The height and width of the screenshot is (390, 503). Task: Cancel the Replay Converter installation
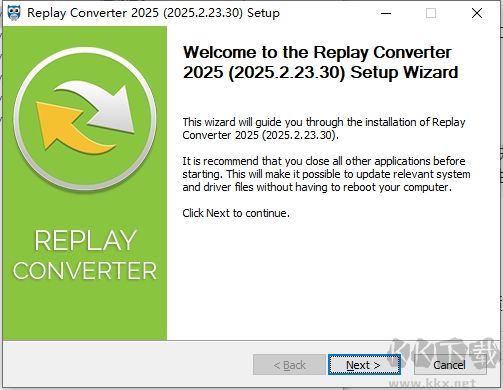tap(450, 365)
